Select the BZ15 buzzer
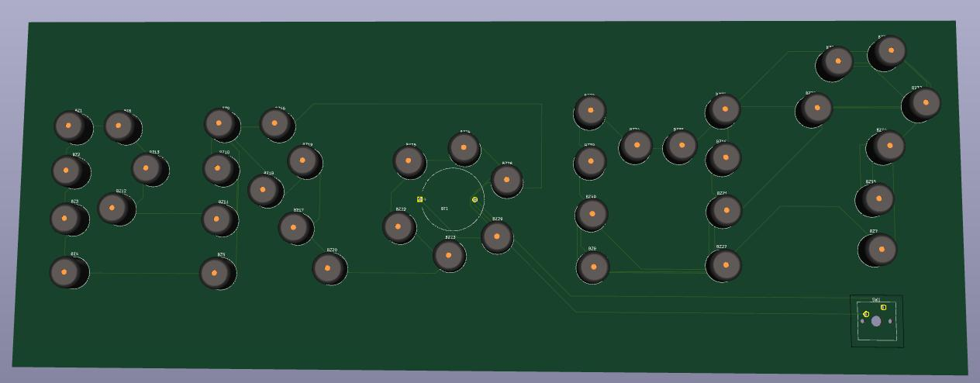Image resolution: width=980 pixels, height=383 pixels. (878, 198)
